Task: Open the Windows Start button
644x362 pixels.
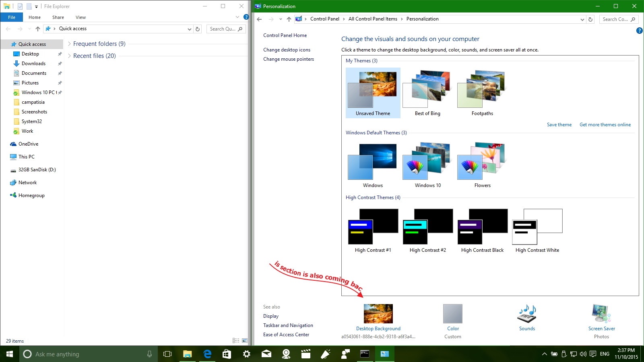Action: (x=10, y=354)
